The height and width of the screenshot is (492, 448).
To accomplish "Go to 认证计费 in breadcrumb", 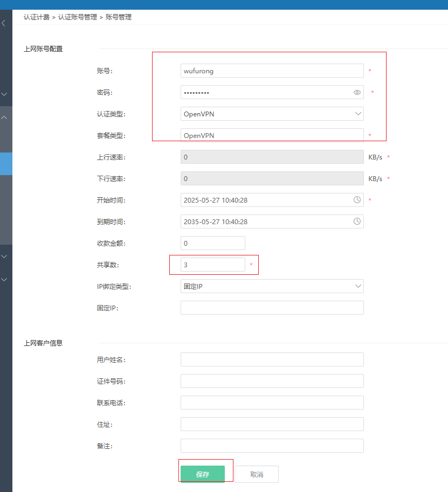I will click(36, 17).
